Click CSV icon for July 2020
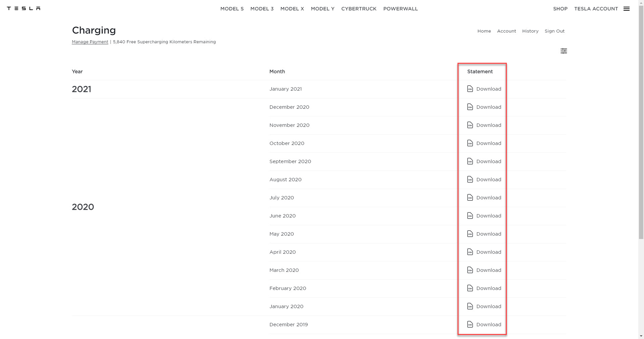The image size is (644, 339). (x=470, y=198)
